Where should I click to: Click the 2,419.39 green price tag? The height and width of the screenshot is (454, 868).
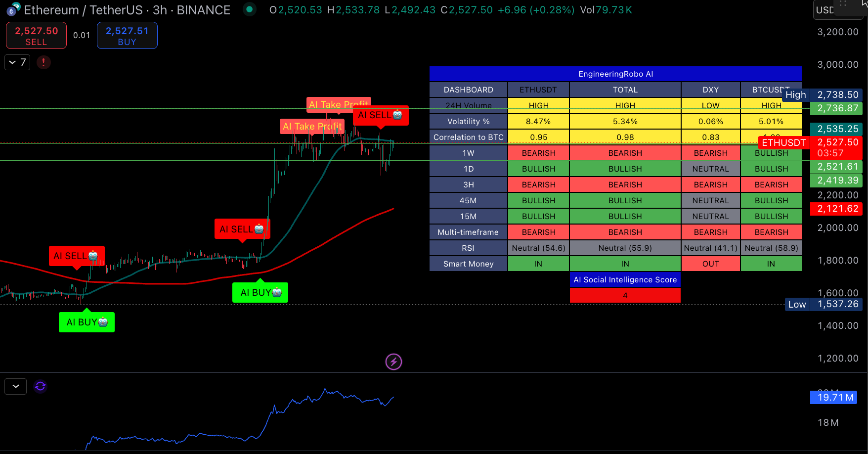tap(836, 181)
